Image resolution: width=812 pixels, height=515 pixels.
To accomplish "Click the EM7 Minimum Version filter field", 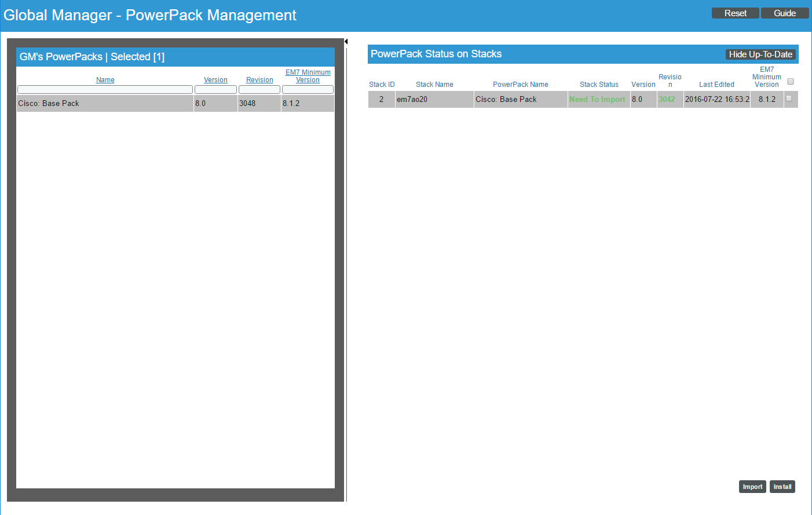I will point(308,89).
